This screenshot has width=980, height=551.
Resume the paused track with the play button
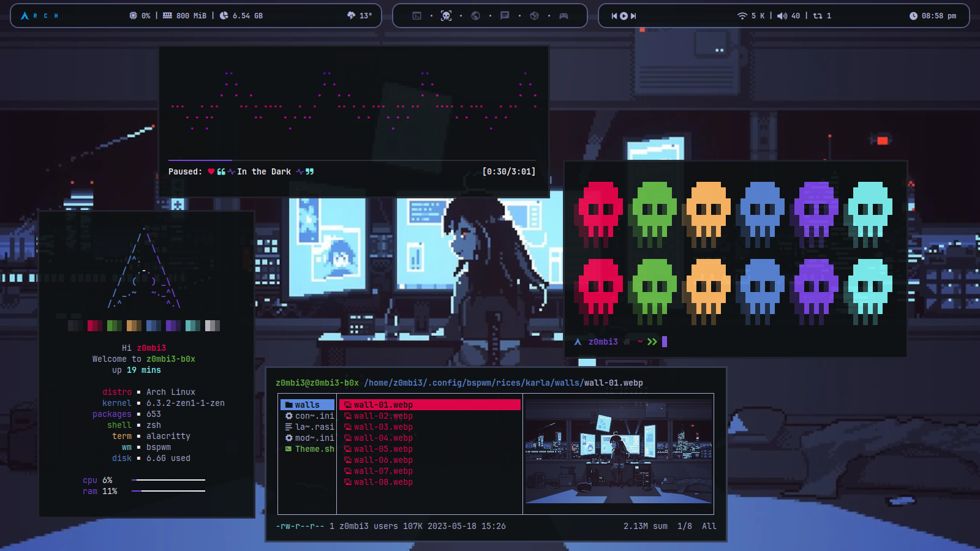(623, 16)
